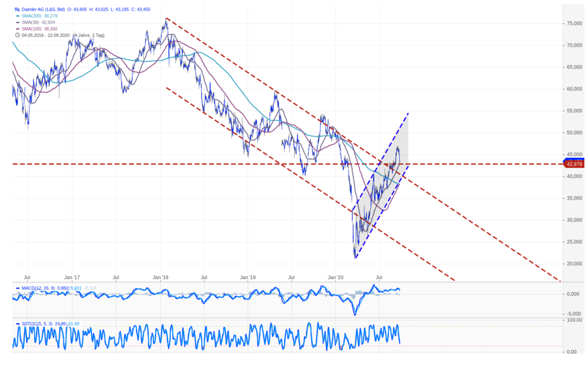Click the Jan '20 time axis label
Viewport: 588px width, 375px height.
pyautogui.click(x=335, y=278)
